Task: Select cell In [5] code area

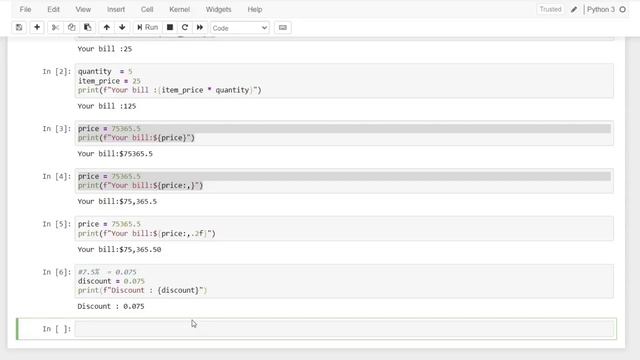Action: (x=344, y=229)
